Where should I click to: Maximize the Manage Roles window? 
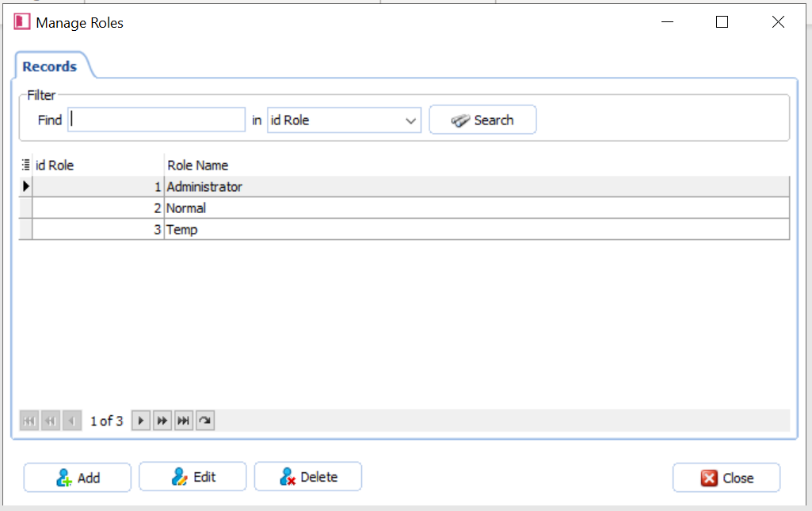(722, 21)
